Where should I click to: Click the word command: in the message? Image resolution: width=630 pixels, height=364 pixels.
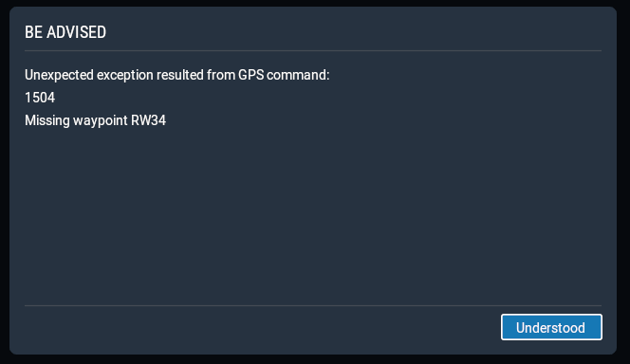[298, 75]
